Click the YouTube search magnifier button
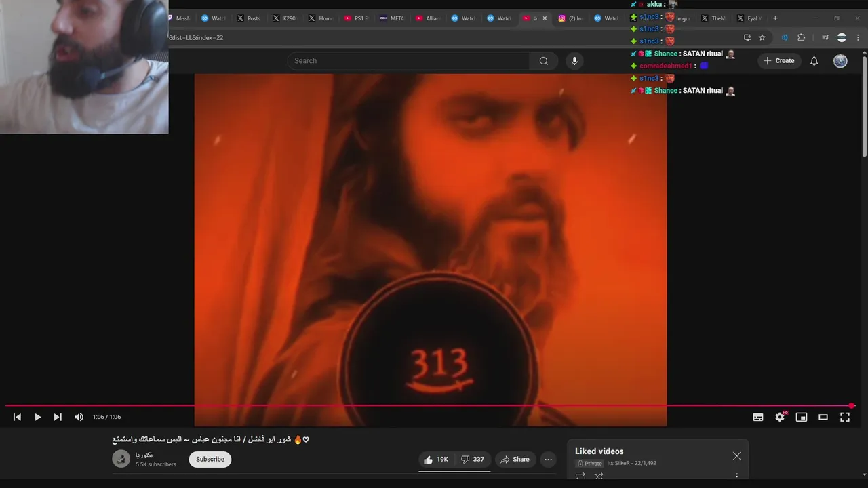Viewport: 868px width, 488px height. (544, 61)
